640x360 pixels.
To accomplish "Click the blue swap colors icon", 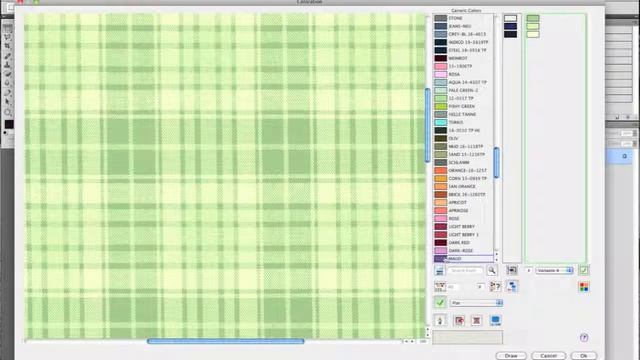I will (512, 287).
